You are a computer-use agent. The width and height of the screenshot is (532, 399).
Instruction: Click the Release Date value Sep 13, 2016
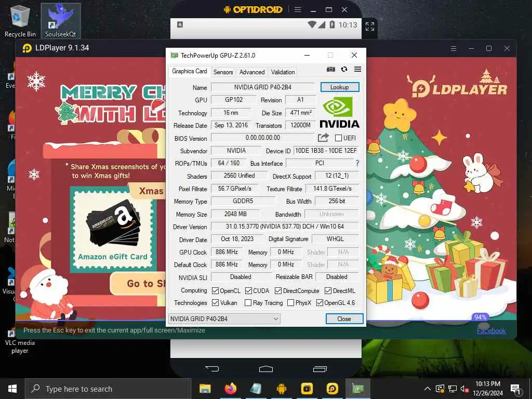tap(231, 125)
